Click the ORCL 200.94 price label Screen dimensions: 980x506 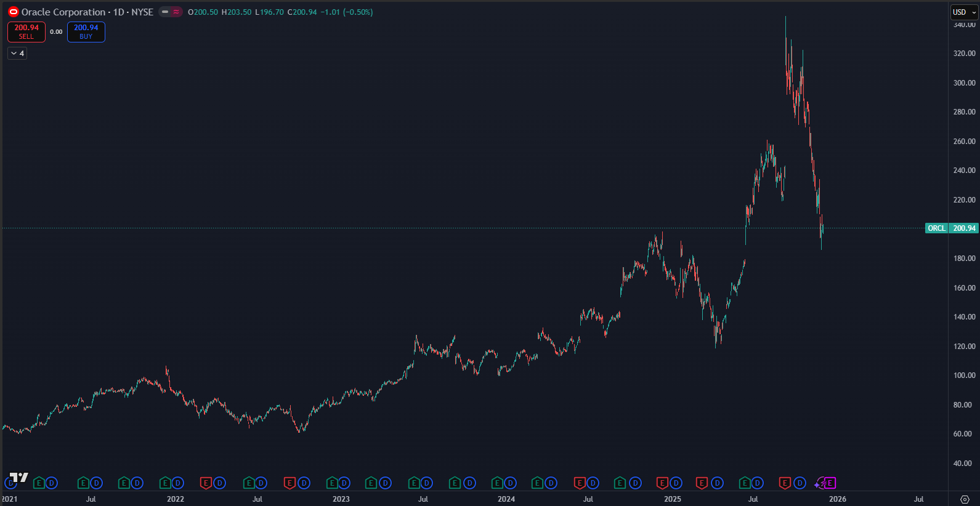pyautogui.click(x=952, y=228)
